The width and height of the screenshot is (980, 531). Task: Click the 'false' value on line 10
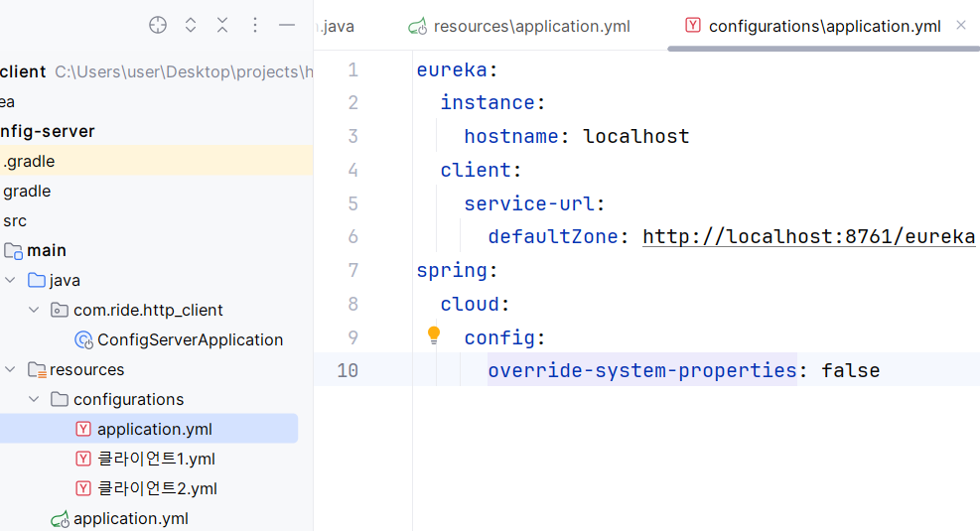851,370
